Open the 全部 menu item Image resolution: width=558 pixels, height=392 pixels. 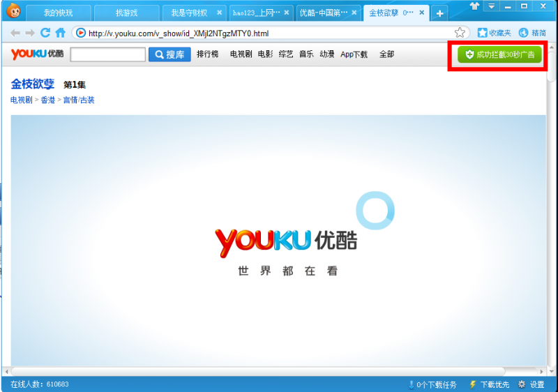[x=387, y=54]
